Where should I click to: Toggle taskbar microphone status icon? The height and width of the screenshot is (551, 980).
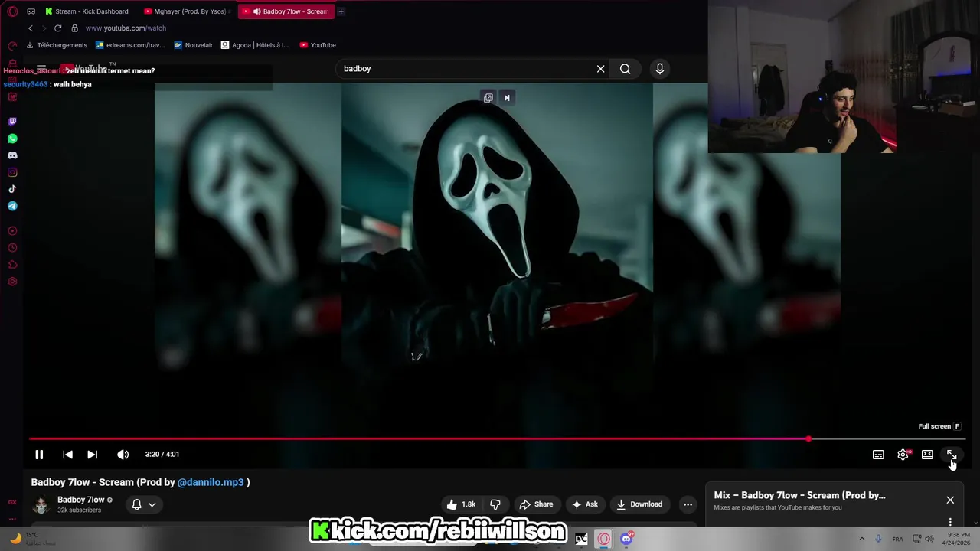click(x=878, y=539)
